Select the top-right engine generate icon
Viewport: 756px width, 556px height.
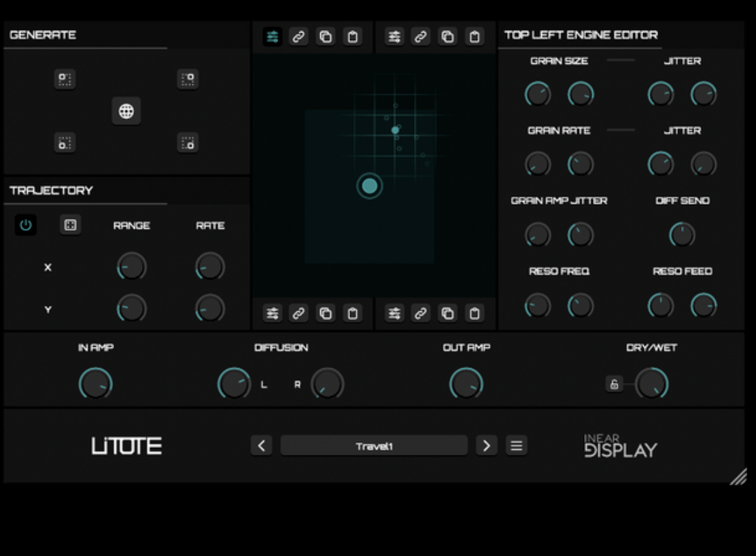click(188, 79)
